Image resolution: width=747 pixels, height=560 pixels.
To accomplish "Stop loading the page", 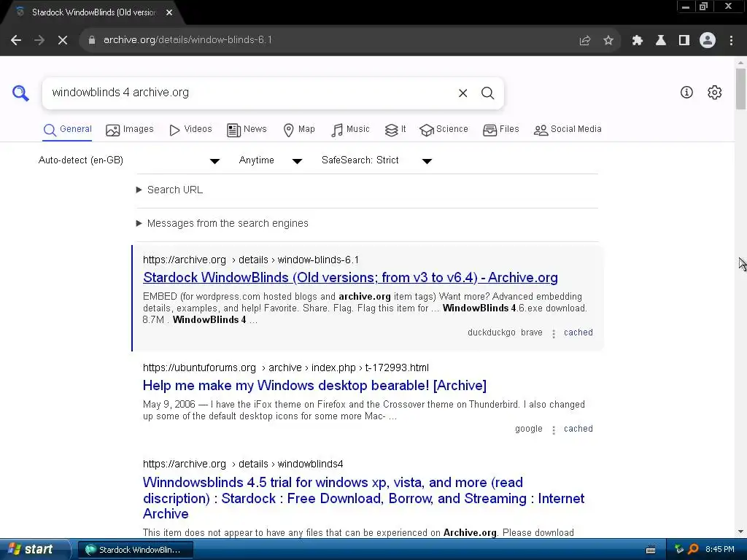I will [63, 40].
